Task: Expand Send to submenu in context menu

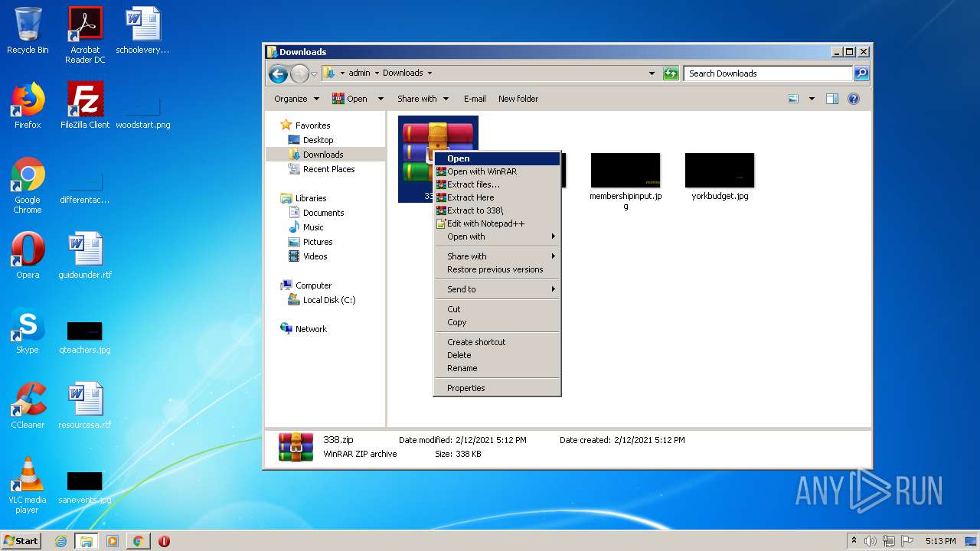Action: (x=497, y=289)
